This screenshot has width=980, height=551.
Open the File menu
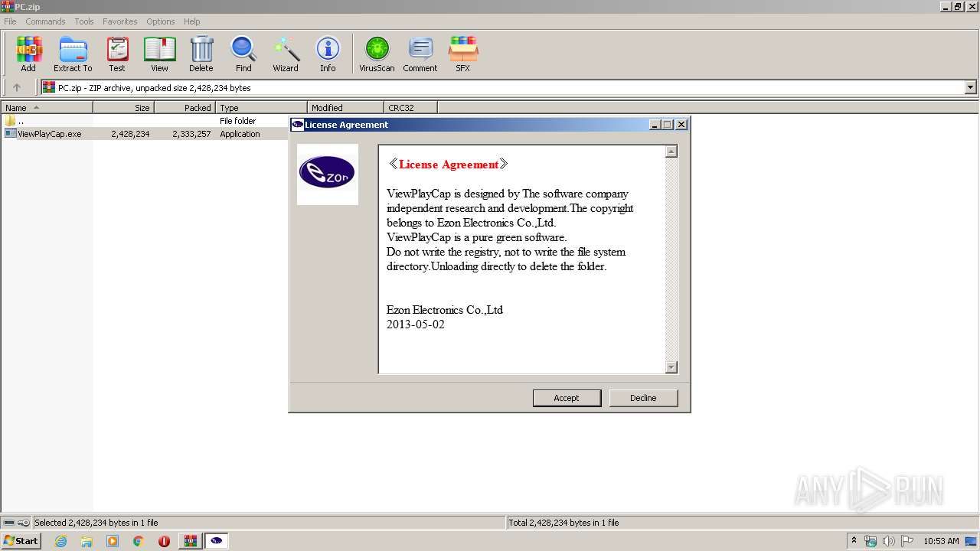click(x=10, y=21)
